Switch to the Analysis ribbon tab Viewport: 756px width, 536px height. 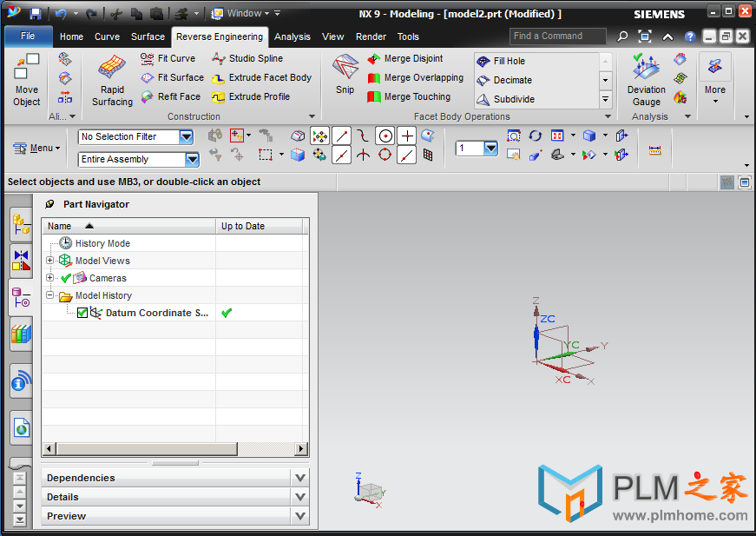point(293,36)
